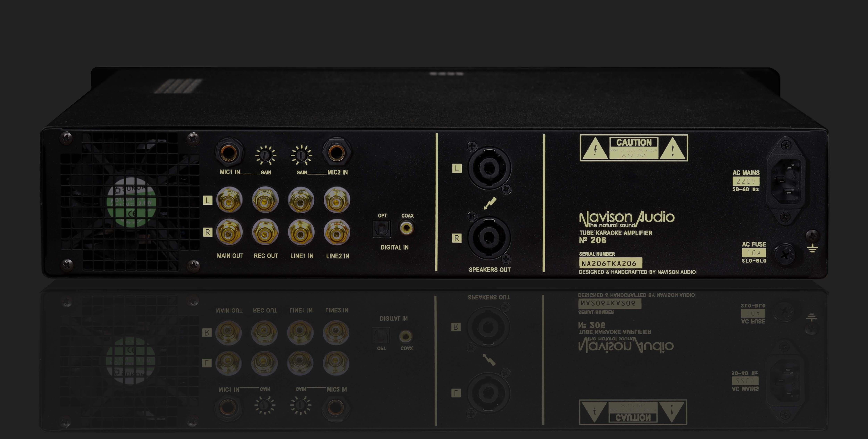Screen dimensions: 868x439
Task: Click the 'OPT' label above optical port
Action: point(382,216)
